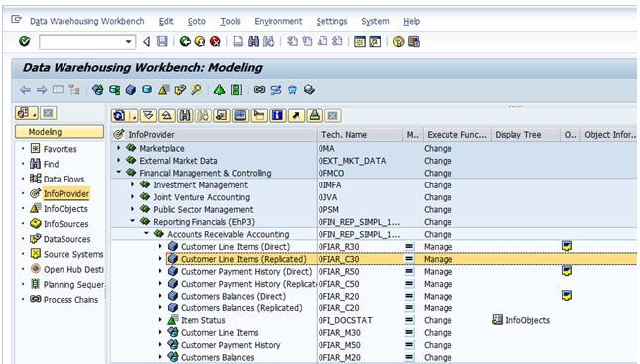Expand the Investment Management node
The width and height of the screenshot is (640, 364).
(132, 184)
